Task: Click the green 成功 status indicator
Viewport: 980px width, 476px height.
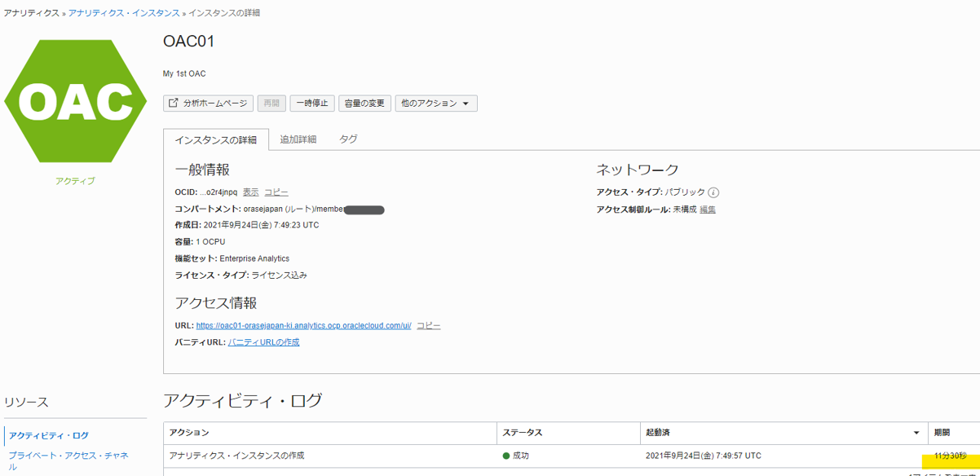Action: tap(506, 456)
